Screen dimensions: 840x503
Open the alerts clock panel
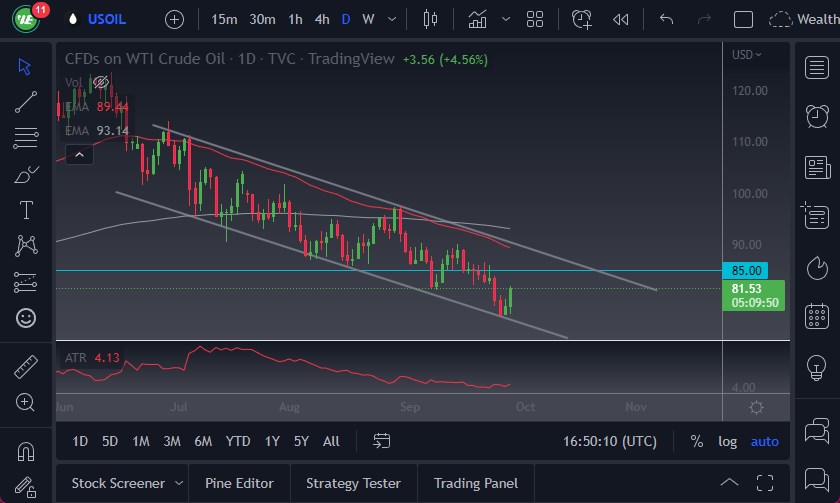point(816,115)
